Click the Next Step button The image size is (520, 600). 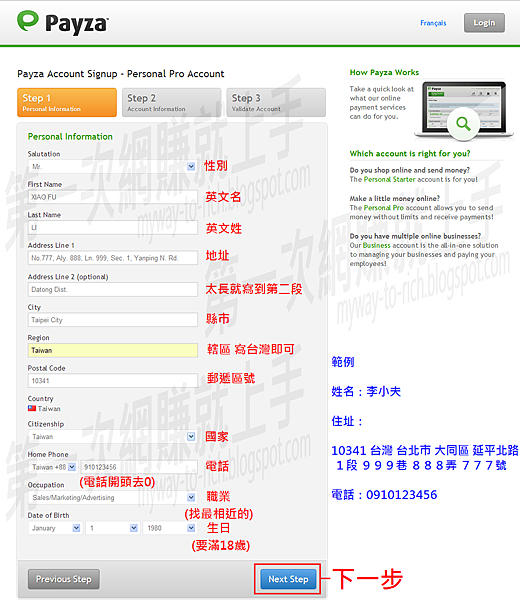tap(288, 579)
